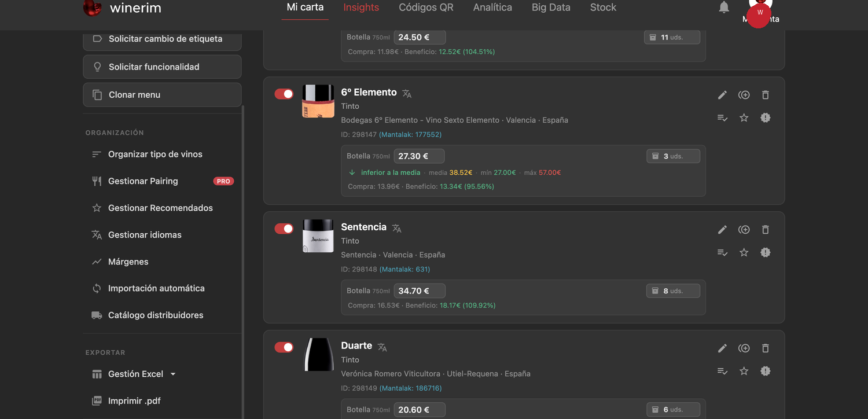This screenshot has height=419, width=868.
Task: Click the alert badge icon on Sentencia row
Action: pyautogui.click(x=766, y=252)
